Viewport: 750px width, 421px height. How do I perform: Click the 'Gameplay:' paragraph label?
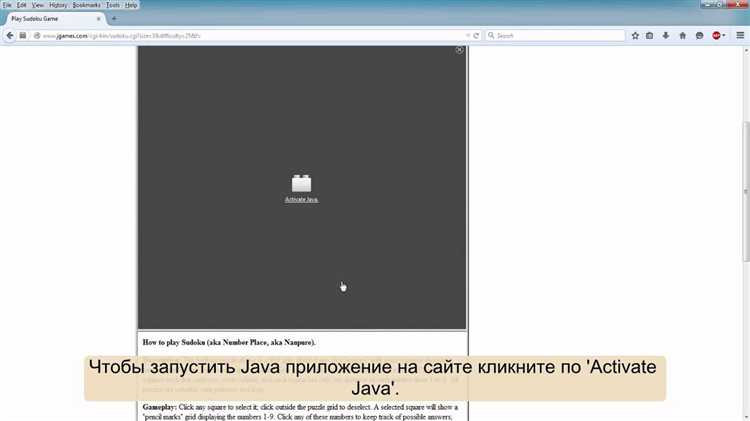click(x=160, y=407)
